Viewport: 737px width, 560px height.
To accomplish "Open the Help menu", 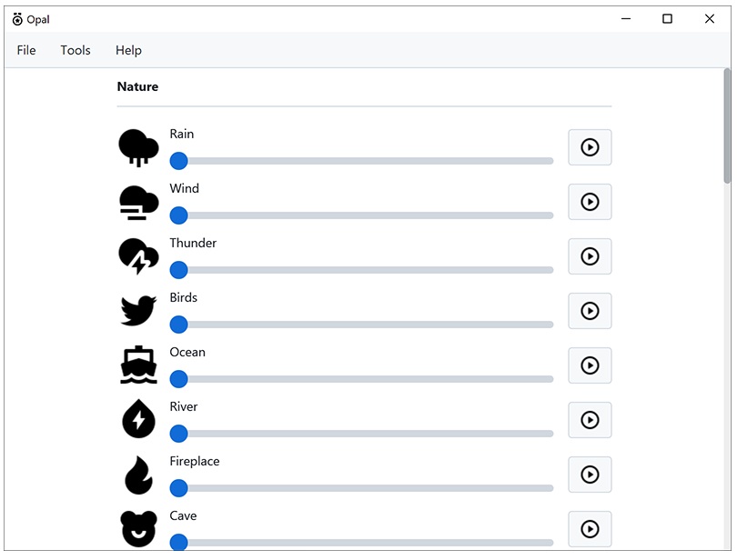I will [x=128, y=50].
